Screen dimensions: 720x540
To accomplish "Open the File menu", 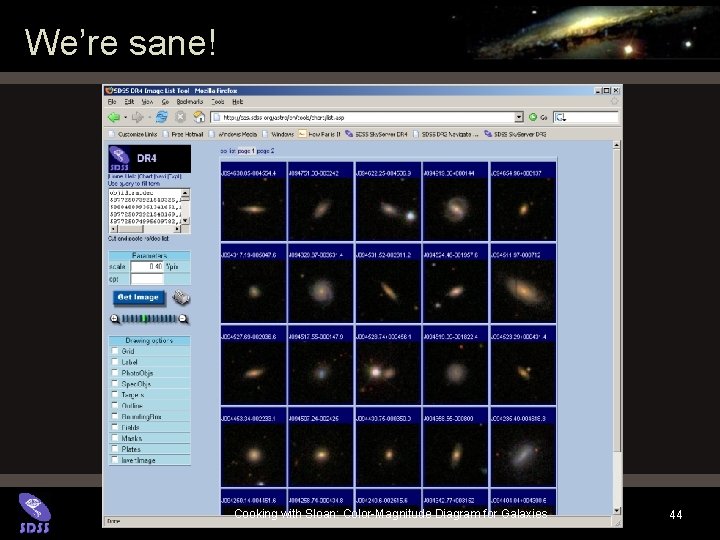I will 112,101.
